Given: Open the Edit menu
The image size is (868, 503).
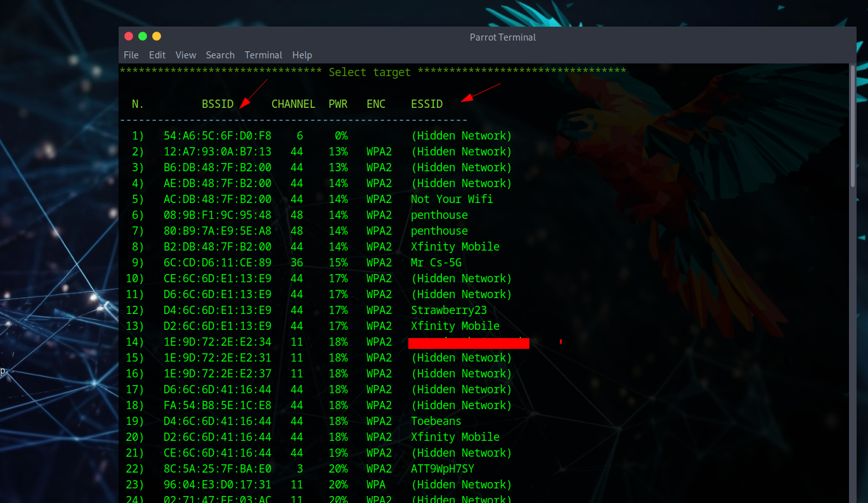Looking at the screenshot, I should click(x=157, y=55).
